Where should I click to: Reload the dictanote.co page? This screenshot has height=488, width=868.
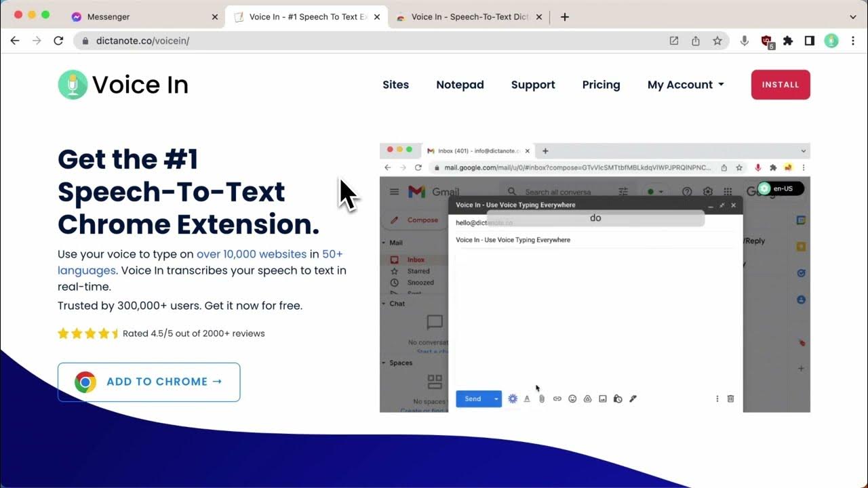(58, 41)
